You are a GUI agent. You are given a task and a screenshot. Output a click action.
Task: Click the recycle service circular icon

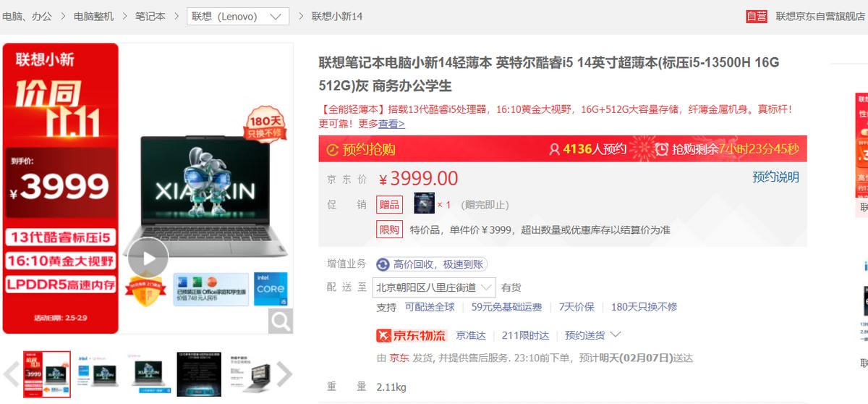(383, 264)
